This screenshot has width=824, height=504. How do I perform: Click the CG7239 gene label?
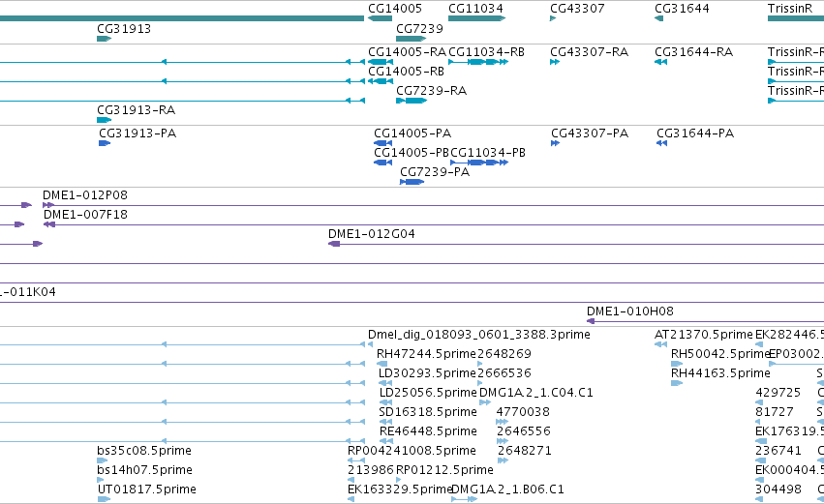click(419, 29)
